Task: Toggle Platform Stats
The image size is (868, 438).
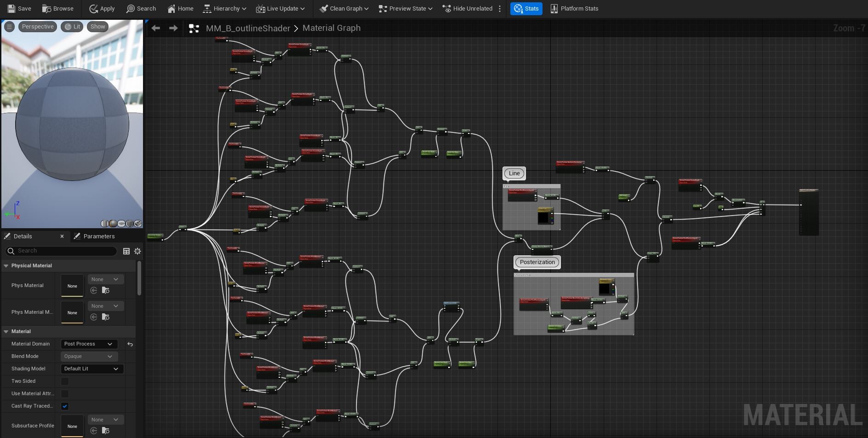Action: coord(574,8)
